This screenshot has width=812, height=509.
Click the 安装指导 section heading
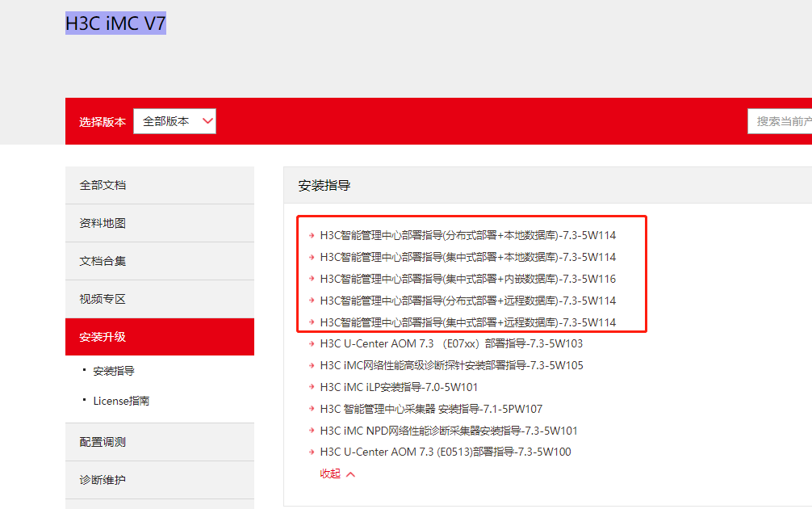pos(324,186)
